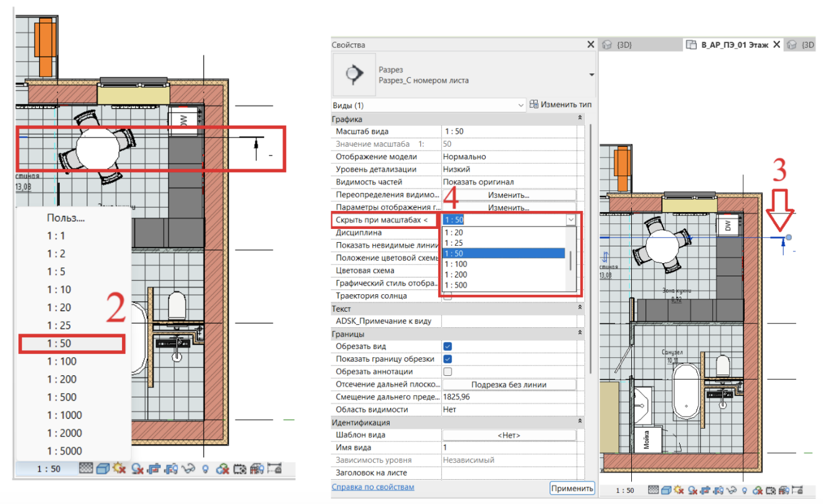The height and width of the screenshot is (504, 823).
Task: Open the Скрыть при масштабах combo box
Action: (570, 220)
